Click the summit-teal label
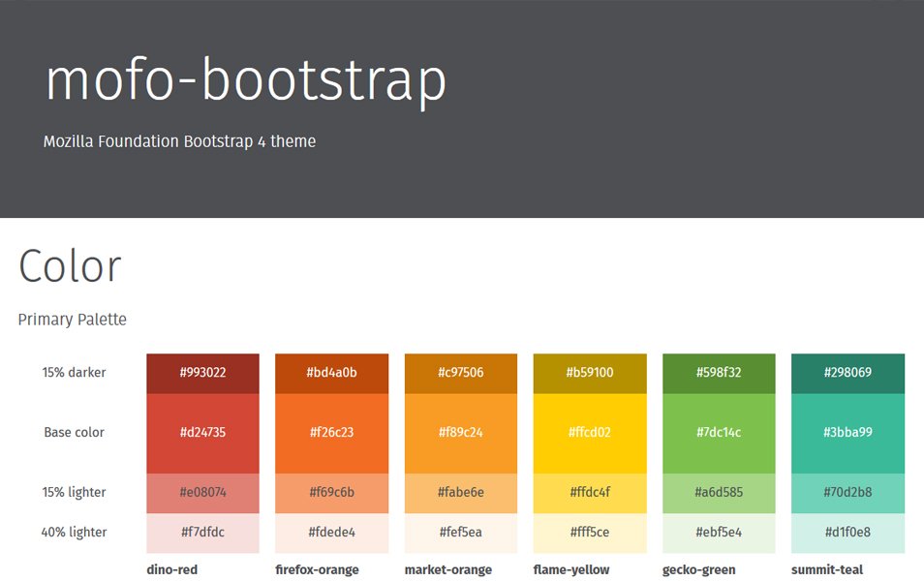924x581 pixels. coord(827,569)
